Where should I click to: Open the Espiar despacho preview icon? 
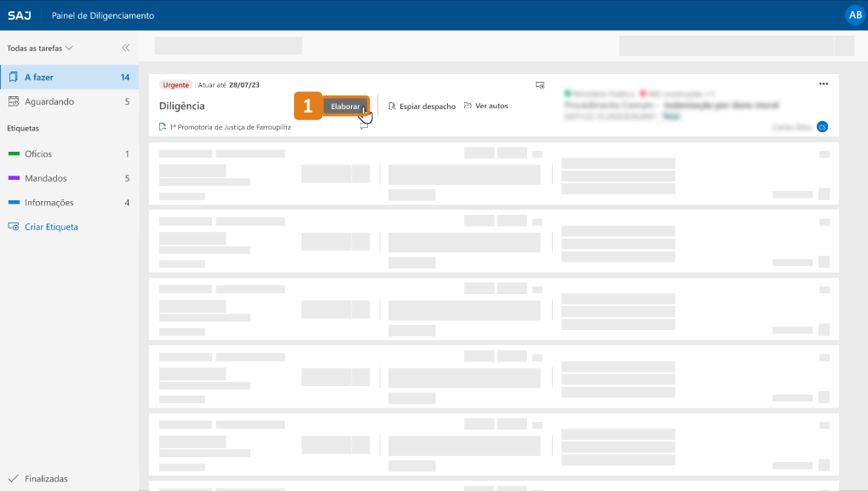pyautogui.click(x=392, y=105)
